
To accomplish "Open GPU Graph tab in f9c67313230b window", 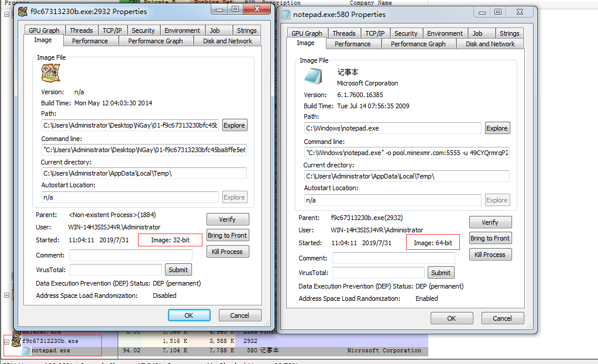I will [44, 30].
